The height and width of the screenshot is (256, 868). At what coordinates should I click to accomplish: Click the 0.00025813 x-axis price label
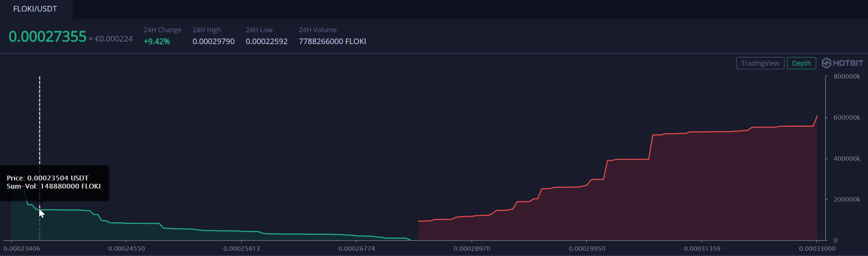click(242, 249)
